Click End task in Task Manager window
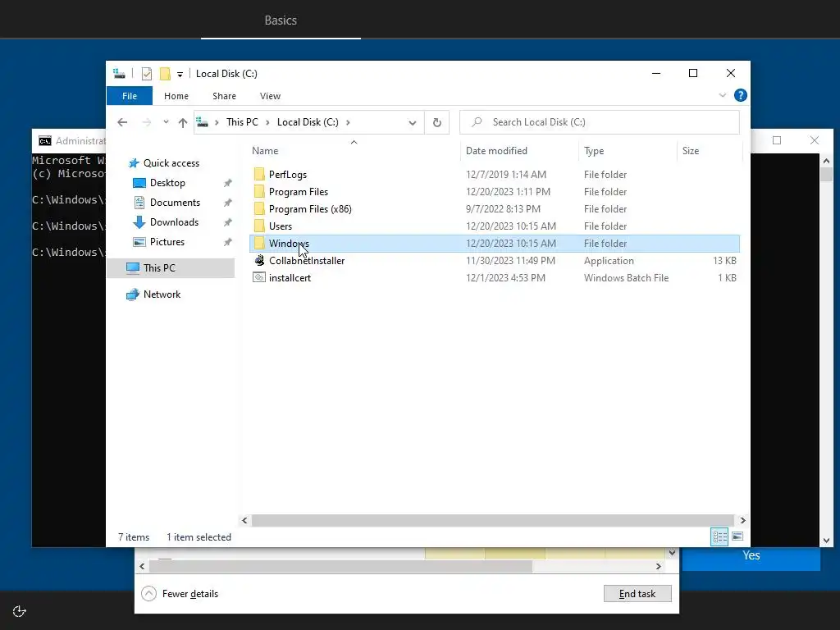Image resolution: width=840 pixels, height=630 pixels. pyautogui.click(x=637, y=594)
